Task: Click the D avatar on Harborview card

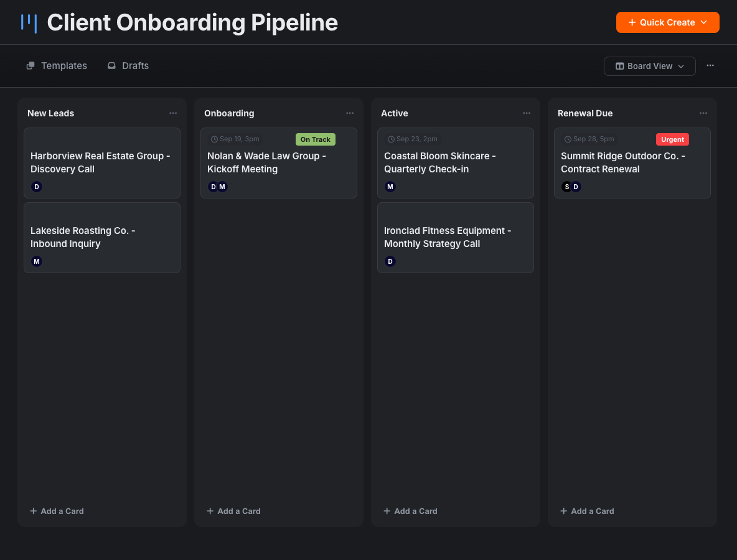Action: click(37, 187)
